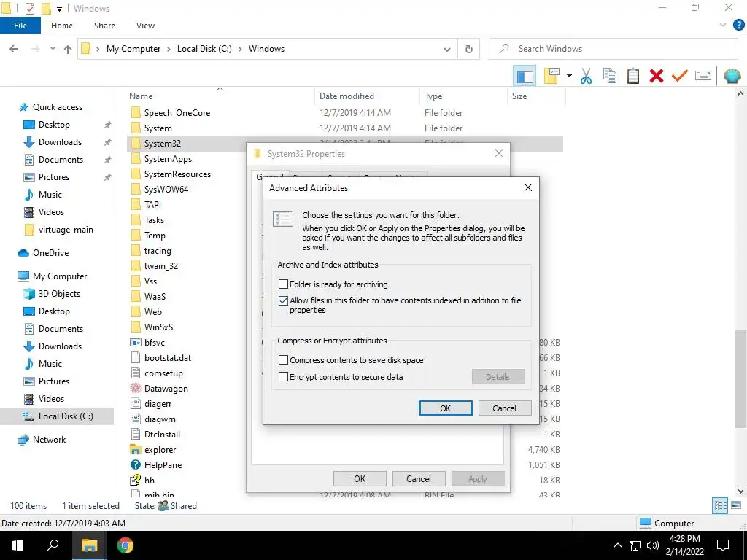Select 3D Objects in navigation pane
The image size is (747, 560).
tap(59, 294)
